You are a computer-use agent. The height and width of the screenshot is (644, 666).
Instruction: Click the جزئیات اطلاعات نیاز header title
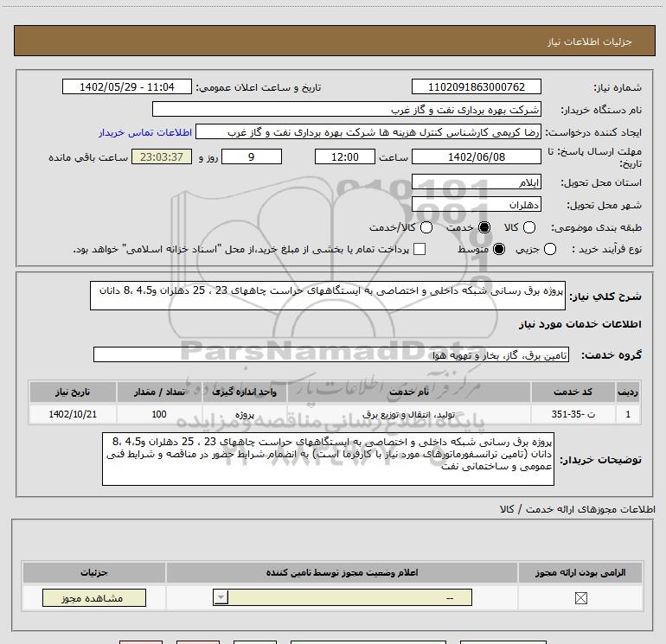coord(590,41)
